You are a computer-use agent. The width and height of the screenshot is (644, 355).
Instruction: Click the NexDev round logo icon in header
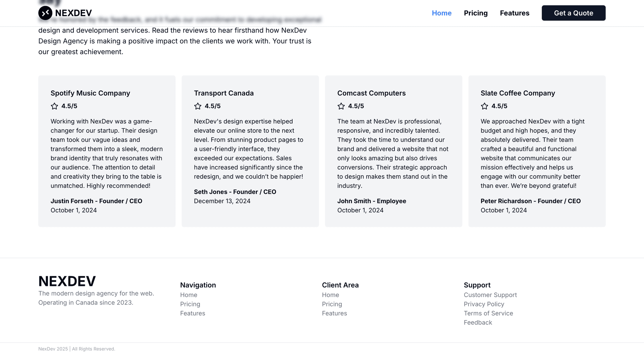click(45, 13)
